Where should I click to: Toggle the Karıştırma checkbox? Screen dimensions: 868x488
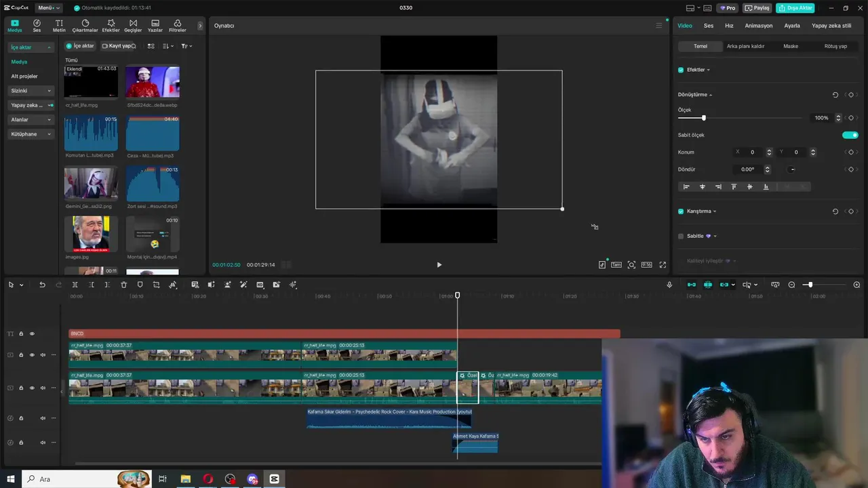681,211
